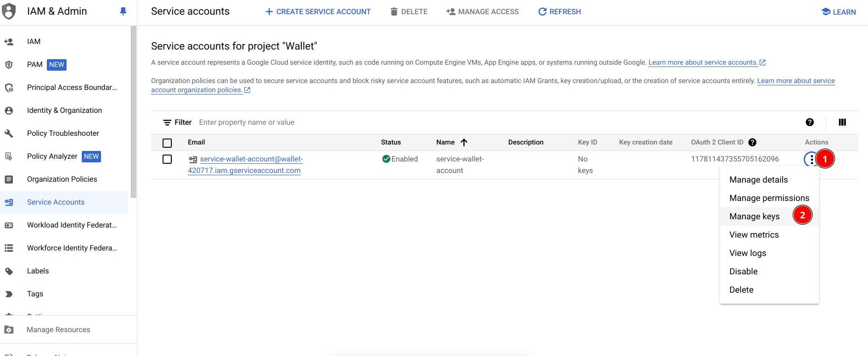The image size is (868, 356).
Task: Click the Description column header
Action: 526,142
